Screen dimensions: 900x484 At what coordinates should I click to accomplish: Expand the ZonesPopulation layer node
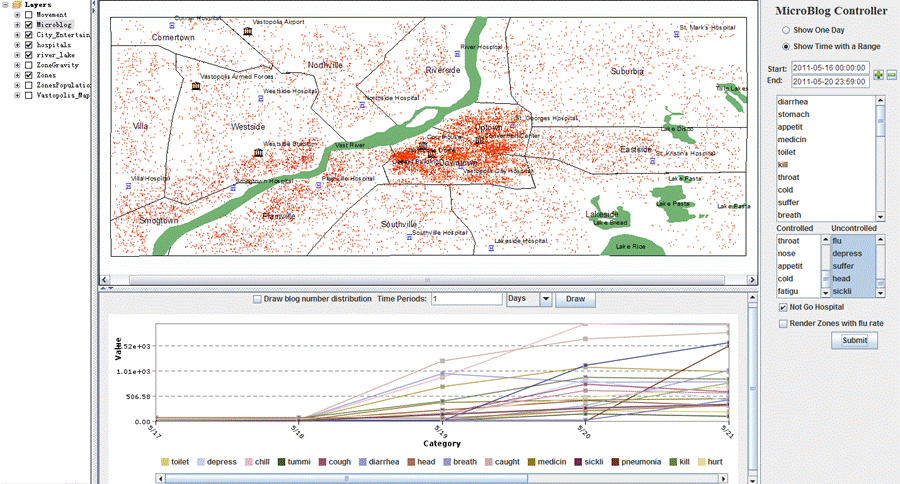[17, 85]
